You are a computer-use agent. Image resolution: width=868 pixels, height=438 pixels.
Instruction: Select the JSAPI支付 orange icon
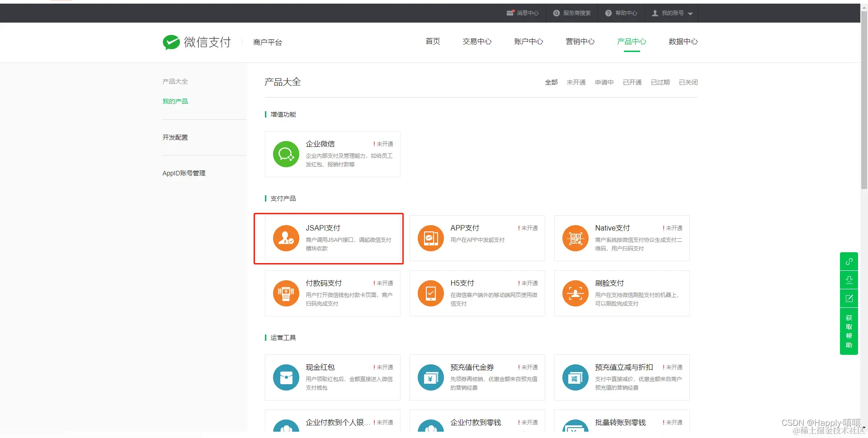pos(286,238)
